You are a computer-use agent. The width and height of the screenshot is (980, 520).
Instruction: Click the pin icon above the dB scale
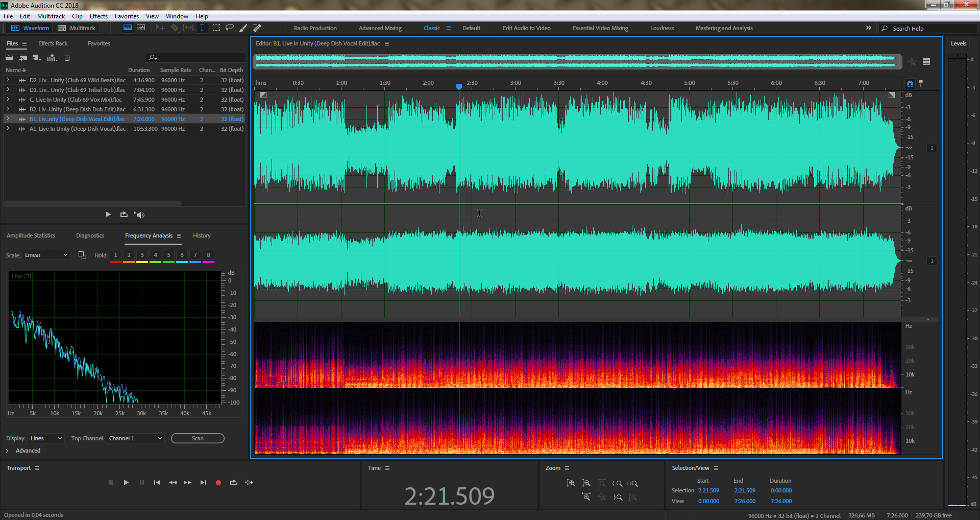[921, 83]
